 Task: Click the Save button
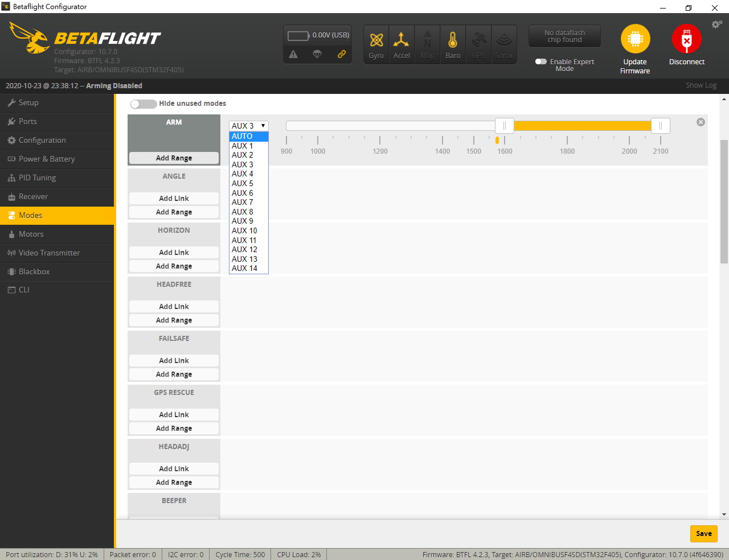click(703, 534)
